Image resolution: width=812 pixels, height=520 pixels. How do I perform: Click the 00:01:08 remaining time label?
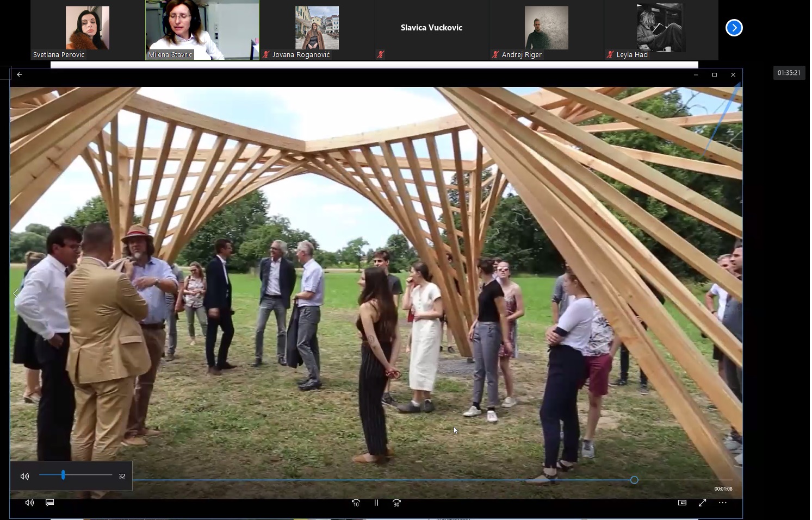click(723, 489)
